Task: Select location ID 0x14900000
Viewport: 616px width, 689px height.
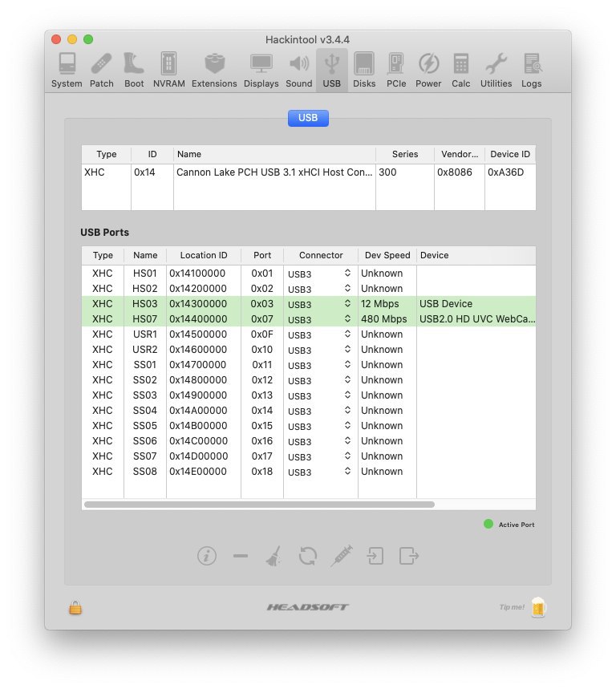Action: coord(198,395)
